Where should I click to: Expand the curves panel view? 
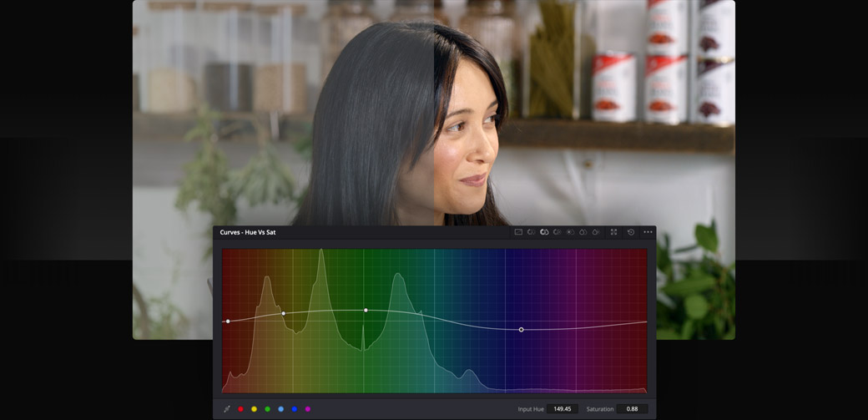(x=613, y=232)
